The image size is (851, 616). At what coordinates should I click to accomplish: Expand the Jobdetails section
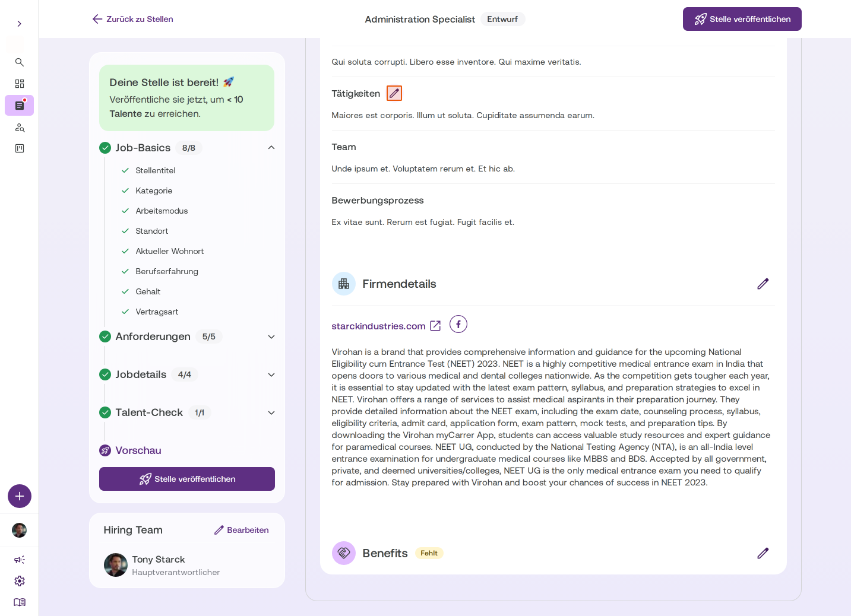click(x=271, y=374)
